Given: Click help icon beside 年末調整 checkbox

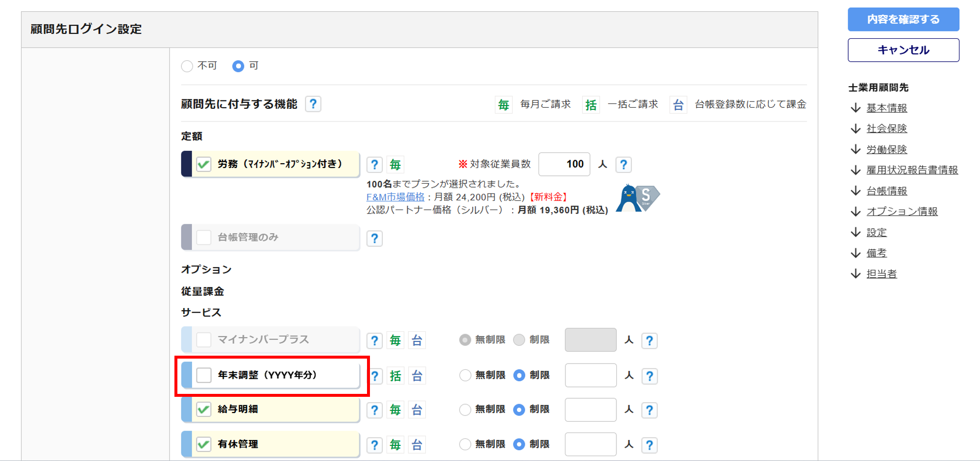Looking at the screenshot, I should [x=375, y=376].
